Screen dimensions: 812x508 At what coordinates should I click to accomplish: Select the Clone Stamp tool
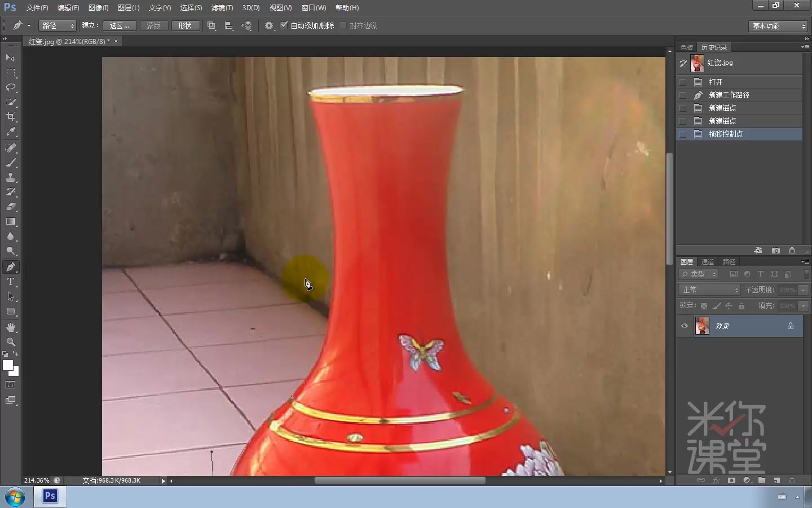[11, 177]
